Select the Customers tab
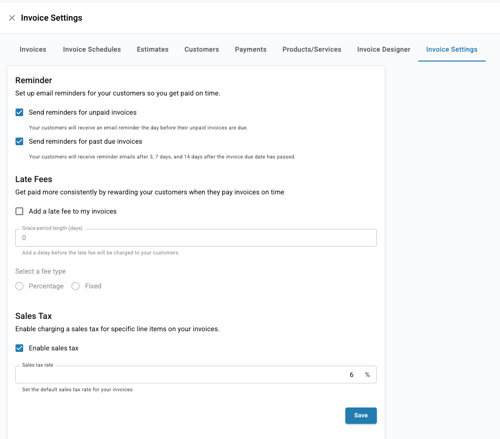The width and height of the screenshot is (500, 439). click(x=202, y=49)
